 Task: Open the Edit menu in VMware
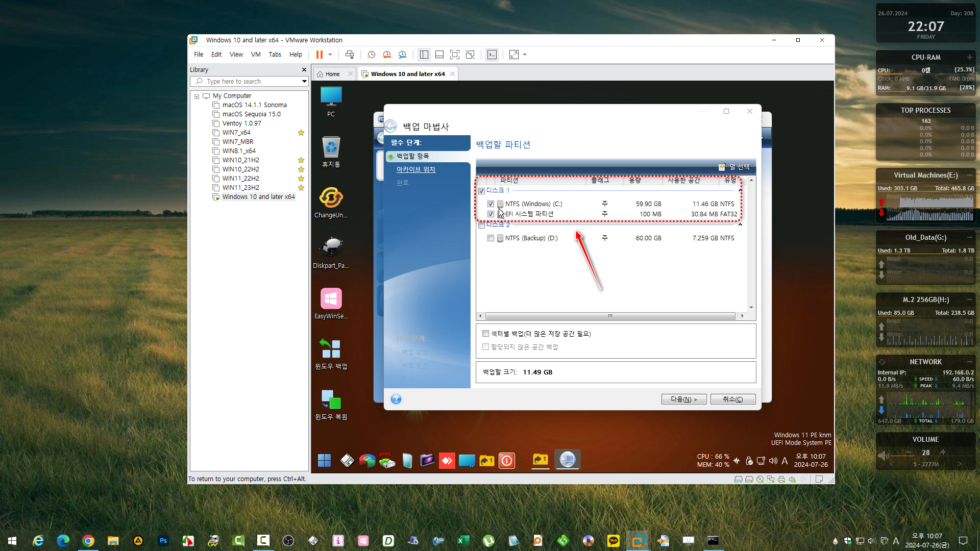pyautogui.click(x=216, y=55)
